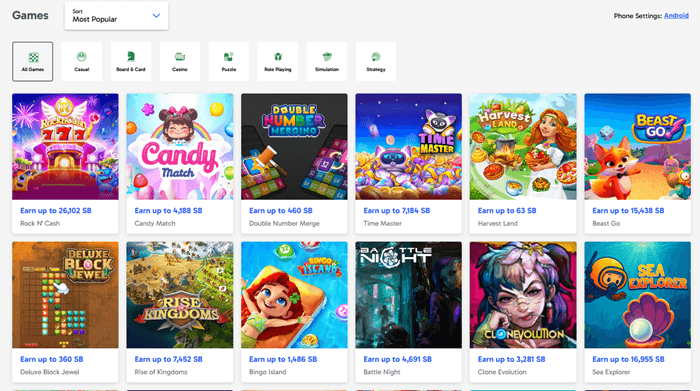The height and width of the screenshot is (391, 700).
Task: Click the Rise of Kingdoms title text
Action: 161,372
